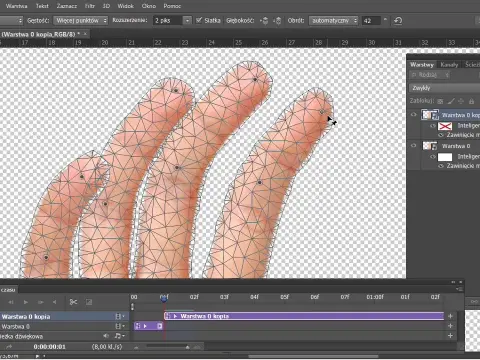Image resolution: width=480 pixels, height=360 pixels.
Task: Add media to Warstwa 0 track
Action: [x=450, y=326]
